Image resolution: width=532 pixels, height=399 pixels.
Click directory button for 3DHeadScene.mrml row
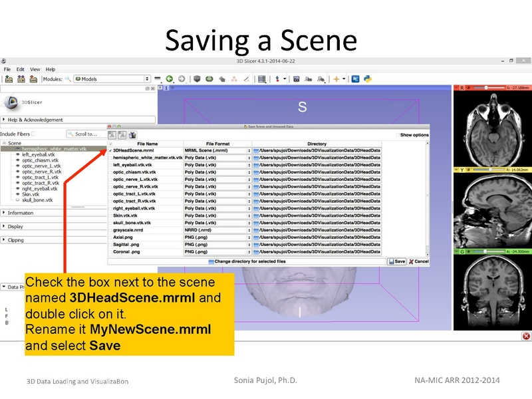(317, 151)
